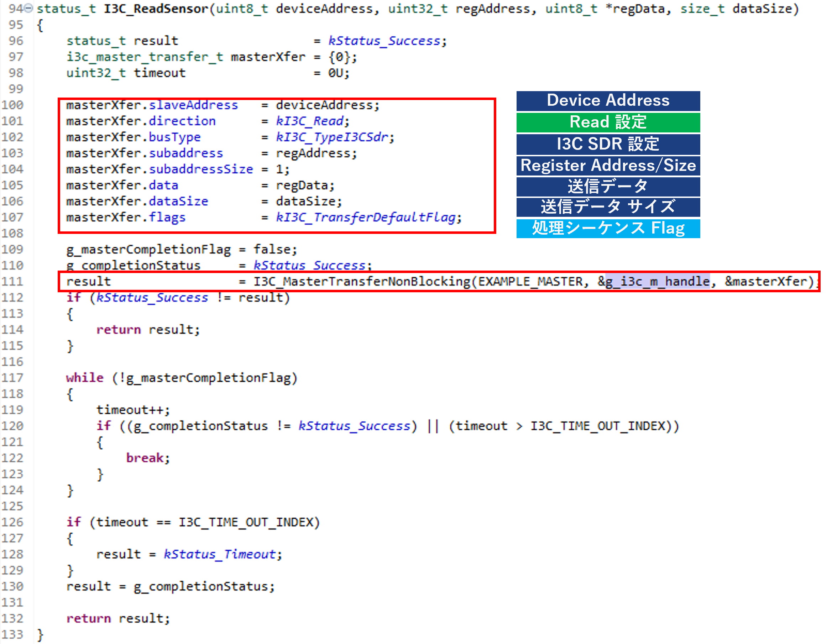The height and width of the screenshot is (644, 832).
Task: Select the 送信データ annotation label
Action: [x=608, y=186]
